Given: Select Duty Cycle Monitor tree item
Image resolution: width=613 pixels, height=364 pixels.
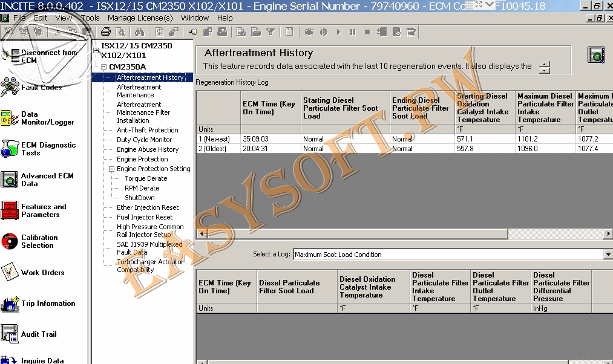Looking at the screenshot, I should [144, 140].
